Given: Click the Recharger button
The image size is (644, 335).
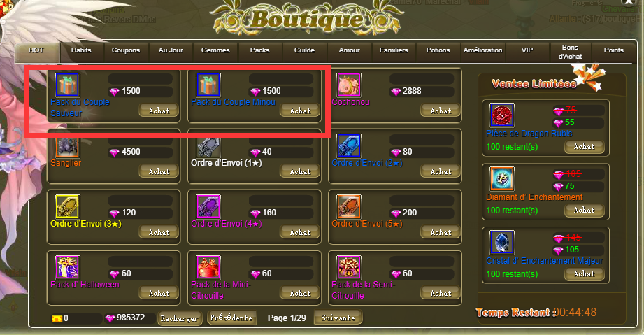Looking at the screenshot, I should click(x=180, y=318).
